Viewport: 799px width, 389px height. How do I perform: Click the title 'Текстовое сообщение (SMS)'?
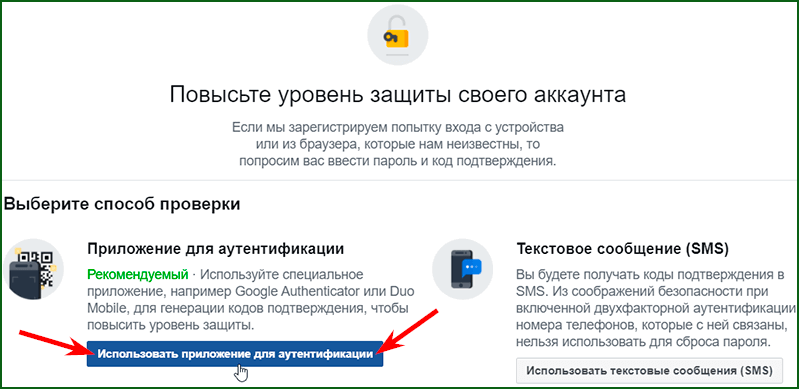click(623, 249)
